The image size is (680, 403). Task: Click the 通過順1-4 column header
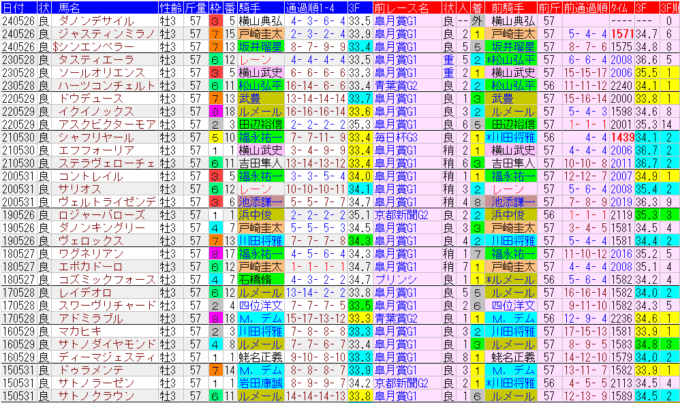315,7
